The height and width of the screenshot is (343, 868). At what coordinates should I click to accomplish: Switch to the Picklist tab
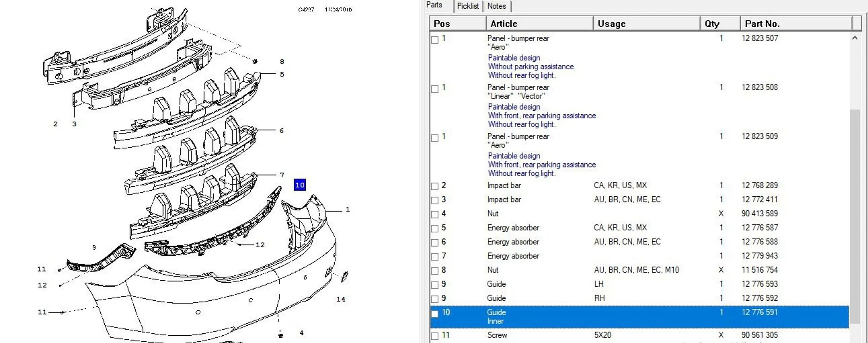point(468,6)
